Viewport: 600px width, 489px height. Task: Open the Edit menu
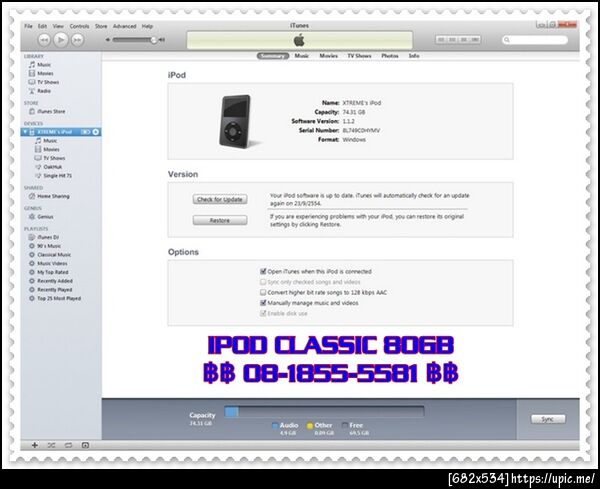[x=42, y=26]
